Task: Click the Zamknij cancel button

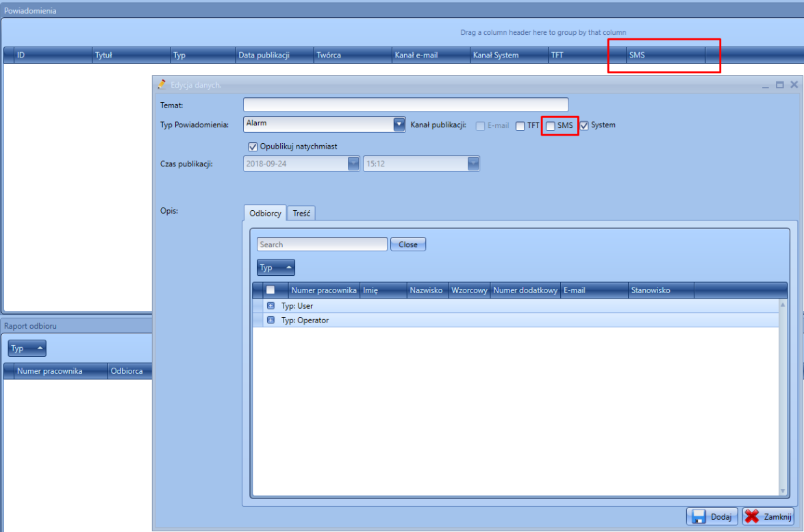Action: [x=769, y=517]
